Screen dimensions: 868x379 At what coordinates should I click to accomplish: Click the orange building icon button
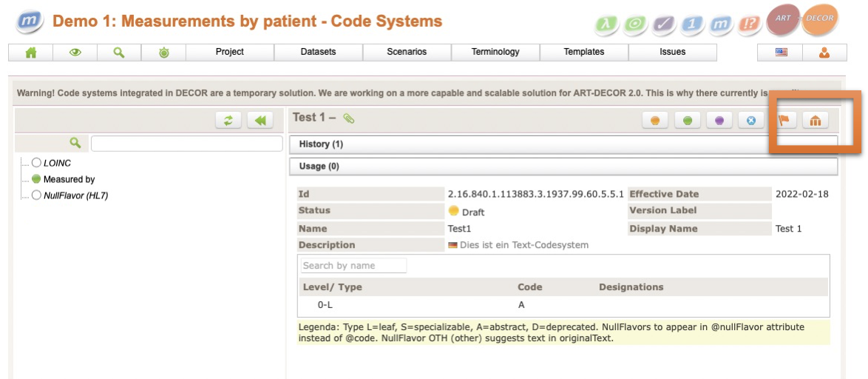[x=816, y=121]
